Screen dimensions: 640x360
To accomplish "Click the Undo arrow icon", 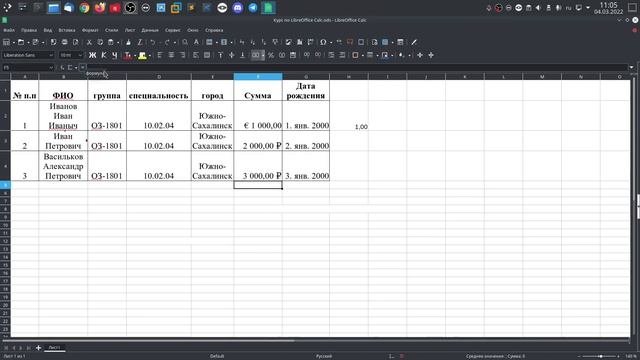I will pos(153,42).
